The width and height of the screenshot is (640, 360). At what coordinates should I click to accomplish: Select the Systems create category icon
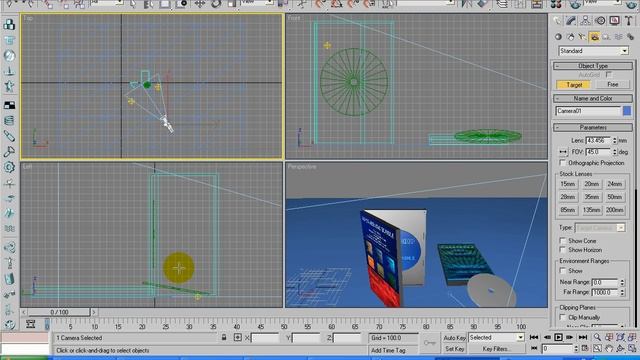[630, 37]
